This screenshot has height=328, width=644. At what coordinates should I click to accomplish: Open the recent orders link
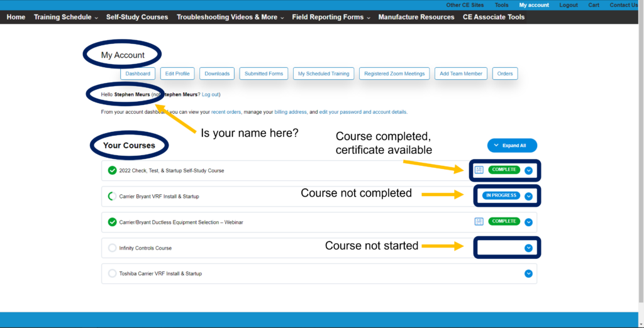point(226,112)
